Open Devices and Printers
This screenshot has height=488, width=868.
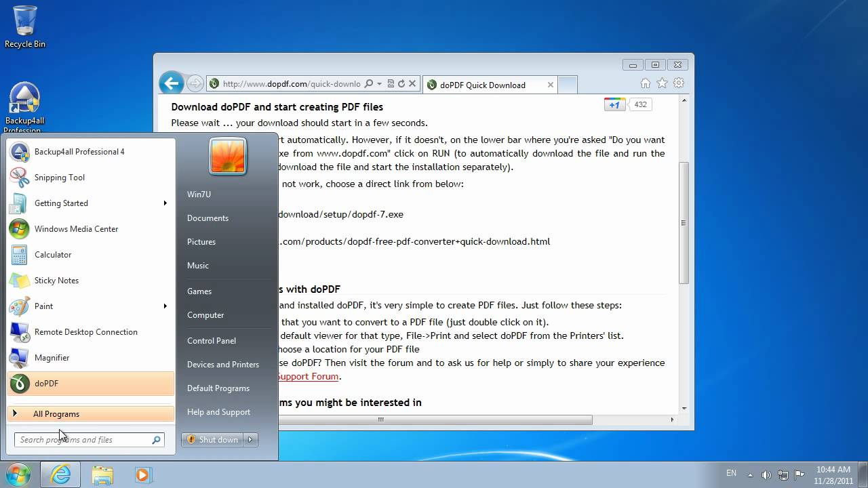223,365
